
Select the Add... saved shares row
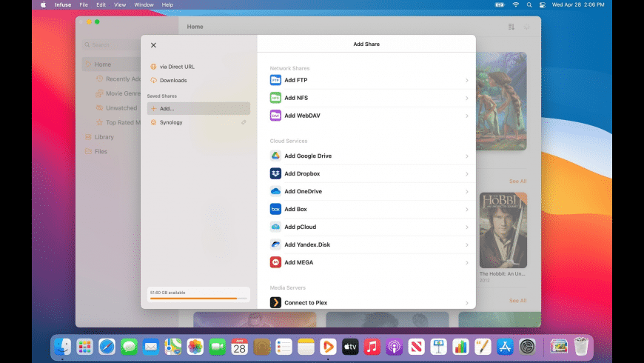click(x=198, y=109)
